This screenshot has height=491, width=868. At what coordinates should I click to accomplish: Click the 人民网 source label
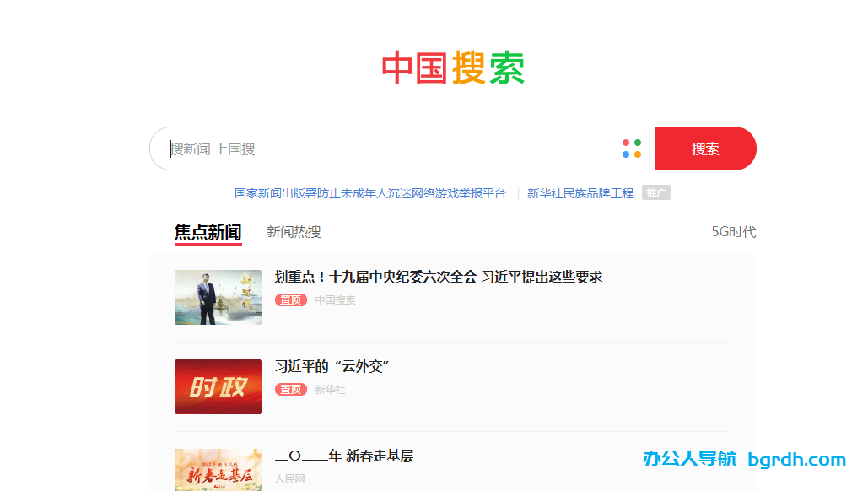[x=290, y=479]
